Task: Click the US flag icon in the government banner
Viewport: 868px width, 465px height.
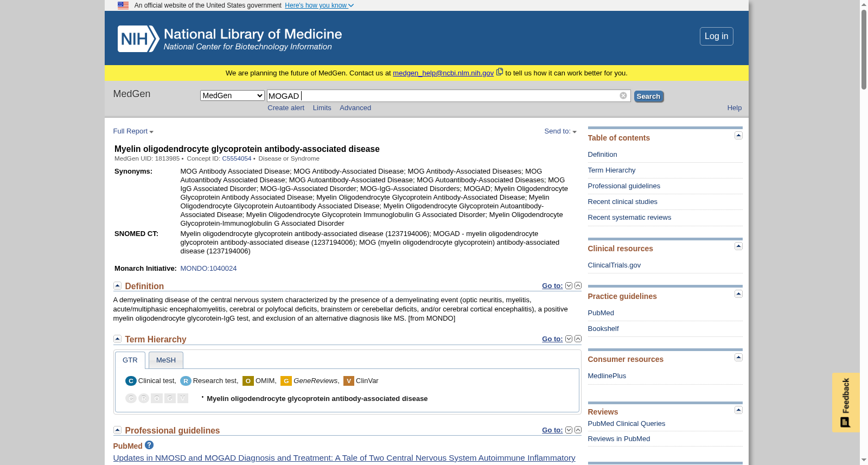Action: [x=123, y=5]
